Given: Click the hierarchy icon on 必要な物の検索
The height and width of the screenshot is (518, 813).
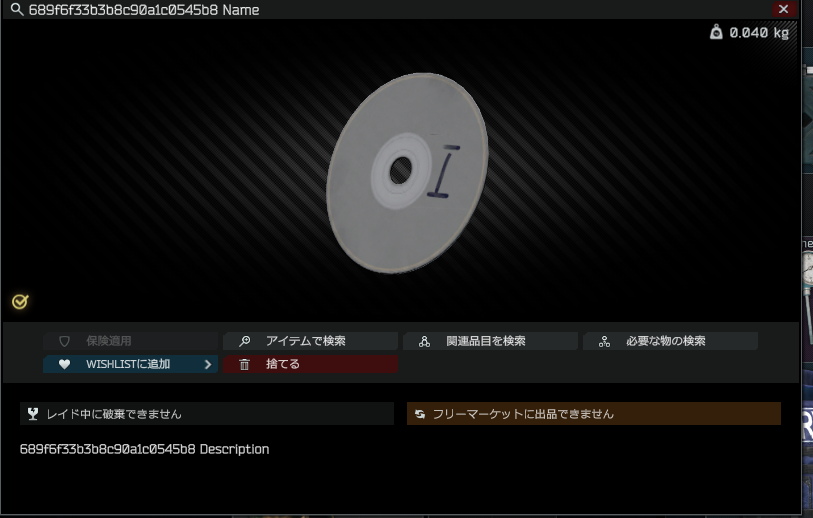Looking at the screenshot, I should pyautogui.click(x=604, y=341).
